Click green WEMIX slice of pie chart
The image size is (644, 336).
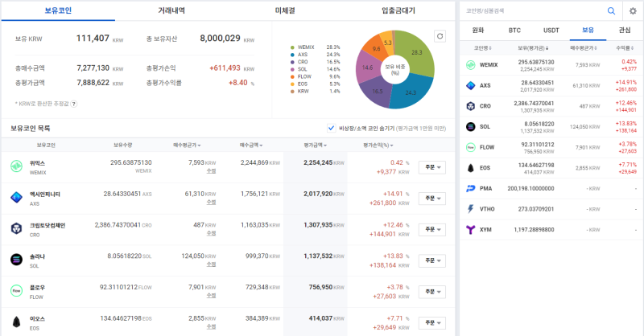417,52
